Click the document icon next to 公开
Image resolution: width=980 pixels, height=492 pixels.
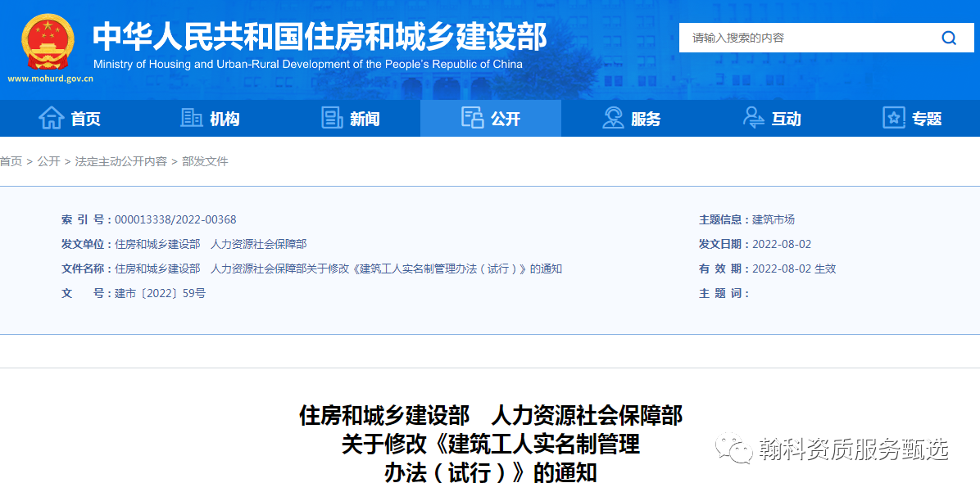click(x=473, y=118)
